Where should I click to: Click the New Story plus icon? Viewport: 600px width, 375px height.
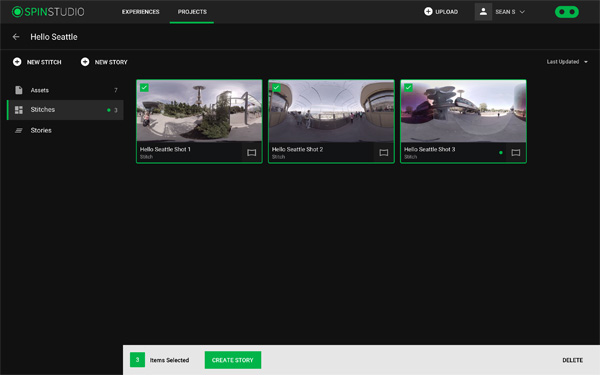tap(85, 62)
